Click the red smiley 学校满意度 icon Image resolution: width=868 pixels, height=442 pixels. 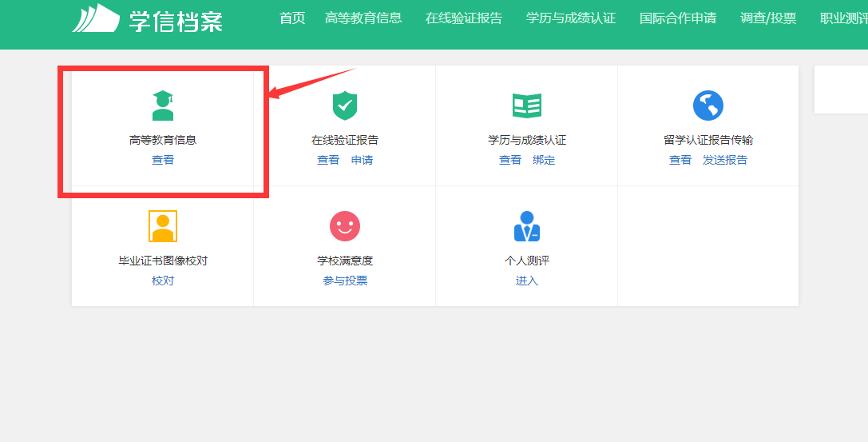(344, 226)
